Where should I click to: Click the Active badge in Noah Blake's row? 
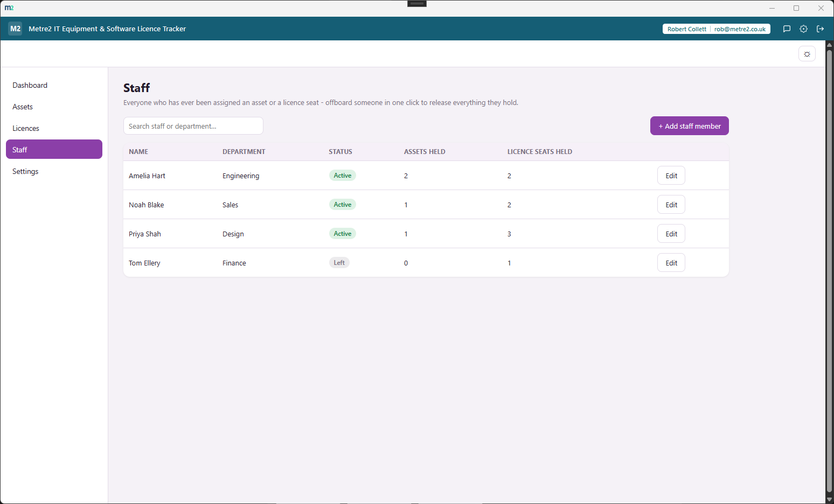click(343, 205)
